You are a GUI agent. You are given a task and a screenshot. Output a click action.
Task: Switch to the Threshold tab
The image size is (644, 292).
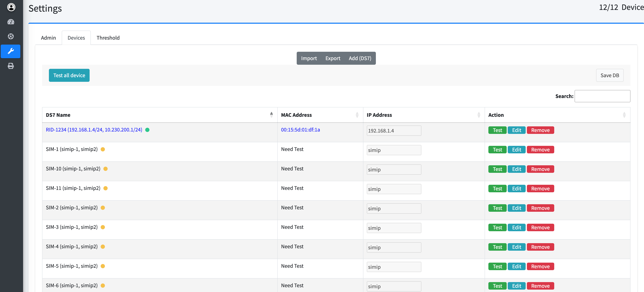(108, 38)
